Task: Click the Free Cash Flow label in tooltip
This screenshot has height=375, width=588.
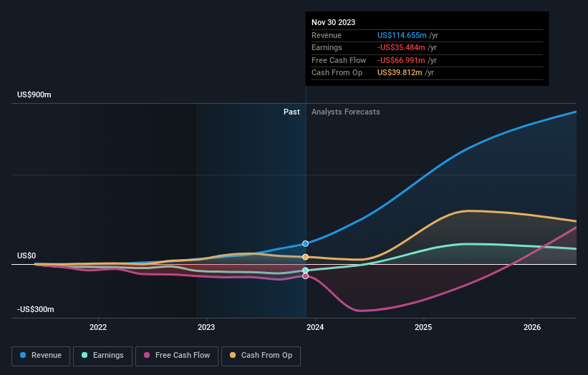Action: click(339, 60)
